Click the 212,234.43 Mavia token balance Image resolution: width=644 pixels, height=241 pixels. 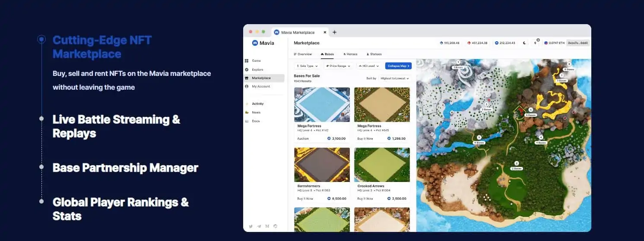pos(505,43)
